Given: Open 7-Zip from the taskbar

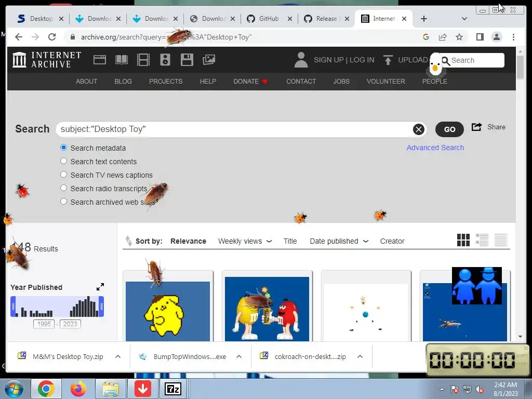Looking at the screenshot, I should point(172,389).
